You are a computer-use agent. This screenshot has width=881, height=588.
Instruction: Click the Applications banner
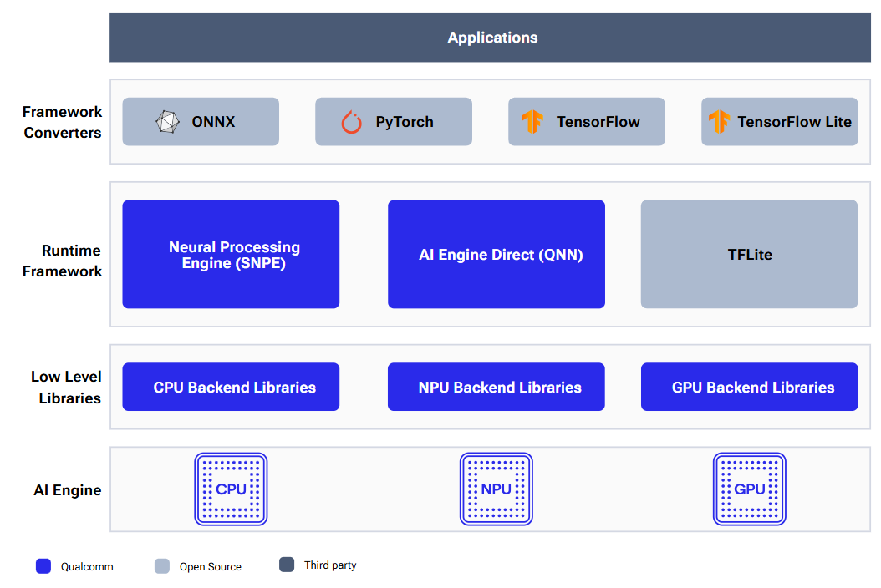pyautogui.click(x=490, y=37)
